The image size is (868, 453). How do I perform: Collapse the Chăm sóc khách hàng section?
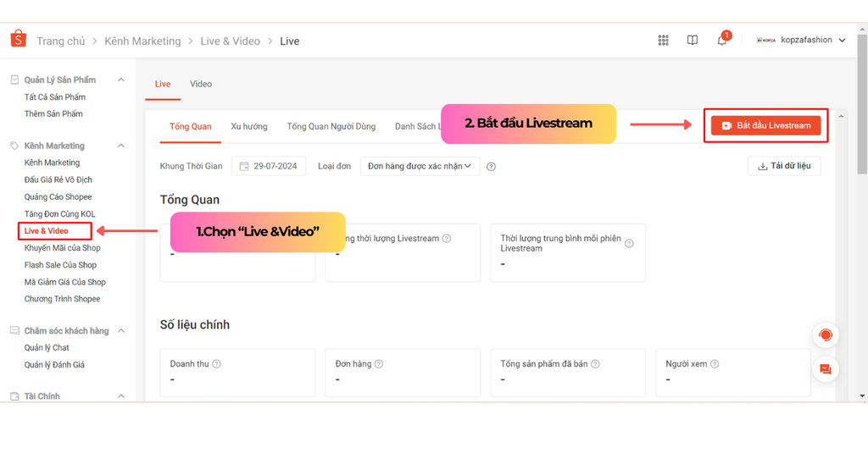120,331
